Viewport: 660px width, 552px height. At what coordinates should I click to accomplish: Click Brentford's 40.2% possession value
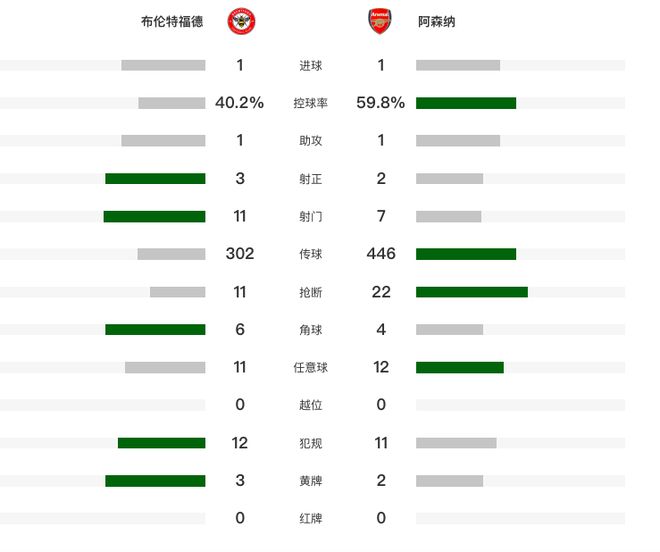[240, 103]
